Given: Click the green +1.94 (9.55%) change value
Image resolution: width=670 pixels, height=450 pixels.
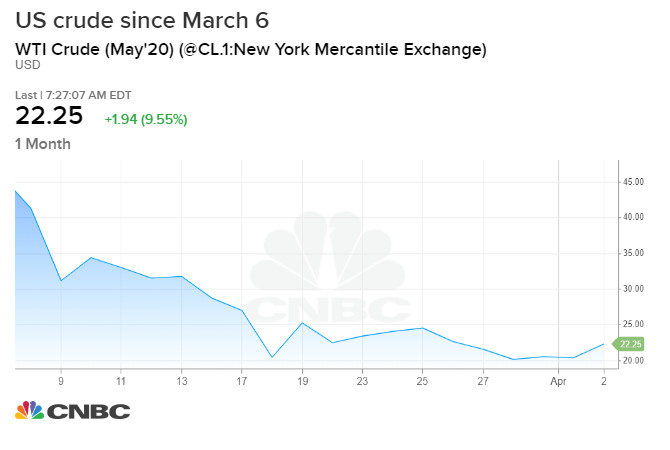Looking at the screenshot, I should (x=145, y=119).
